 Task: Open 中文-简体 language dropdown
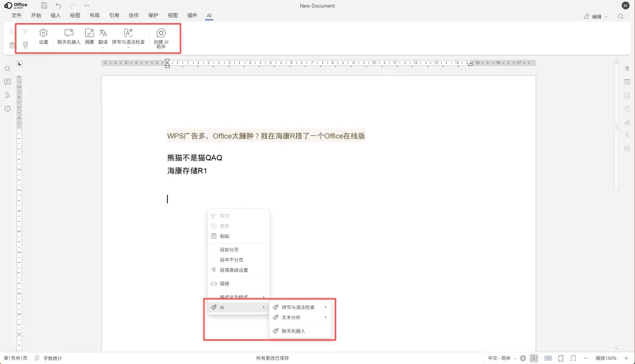pyautogui.click(x=502, y=358)
